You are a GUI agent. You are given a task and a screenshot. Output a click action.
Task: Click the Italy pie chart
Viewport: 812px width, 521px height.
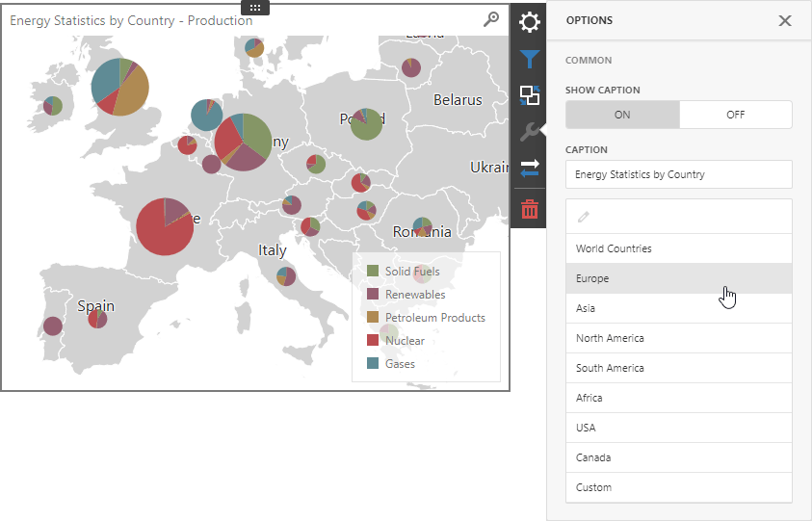[286, 276]
